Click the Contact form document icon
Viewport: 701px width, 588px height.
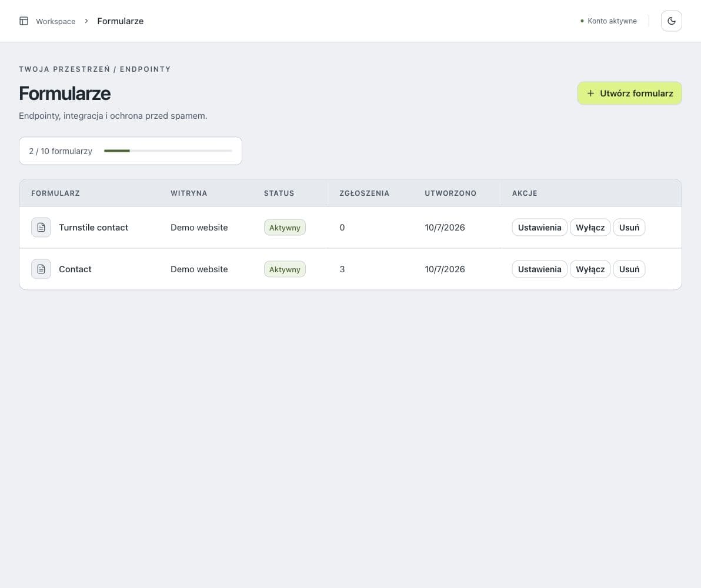(41, 269)
